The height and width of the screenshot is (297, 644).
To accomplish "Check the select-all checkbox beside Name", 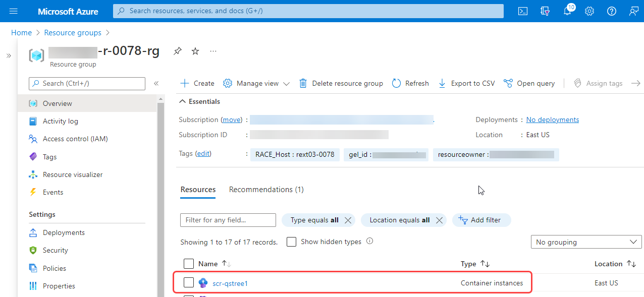I will (x=189, y=264).
